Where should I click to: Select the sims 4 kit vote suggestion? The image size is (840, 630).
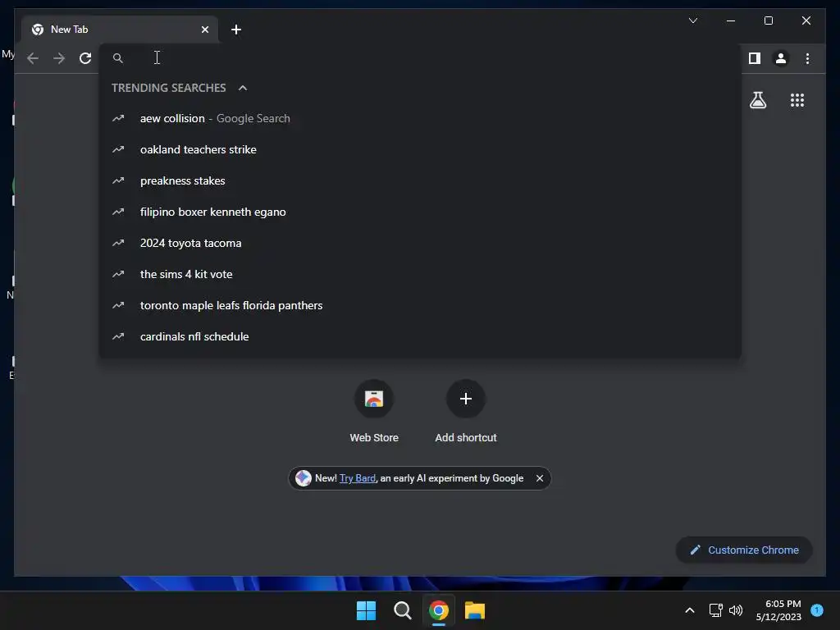click(x=420, y=274)
